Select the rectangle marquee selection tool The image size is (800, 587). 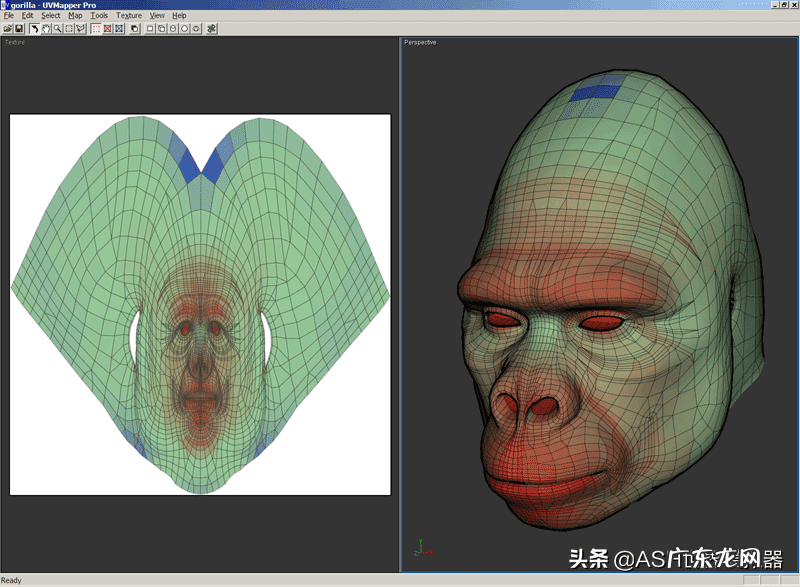(68, 29)
